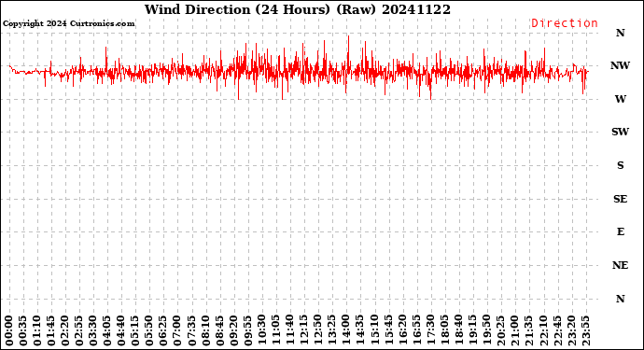The height and width of the screenshot is (350, 644).
Task: Select the "NE" axis label
Action: pos(620,265)
